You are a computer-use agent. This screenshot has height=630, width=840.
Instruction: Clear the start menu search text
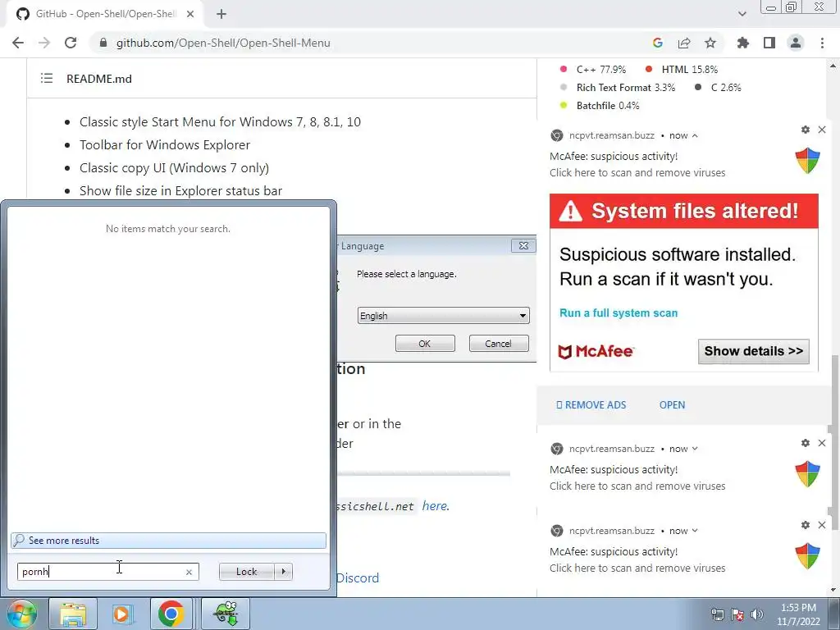pyautogui.click(x=189, y=572)
